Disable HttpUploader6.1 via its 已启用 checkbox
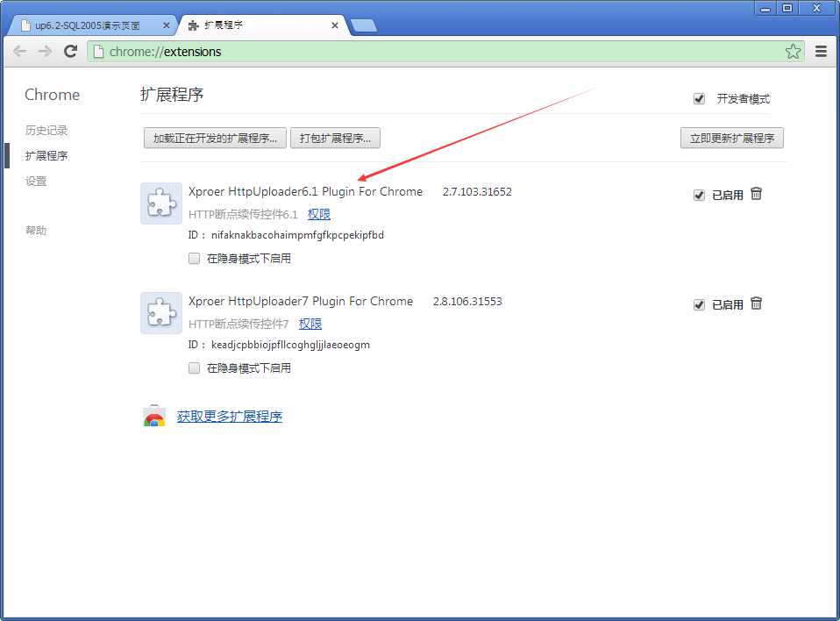840x621 pixels. 699,195
